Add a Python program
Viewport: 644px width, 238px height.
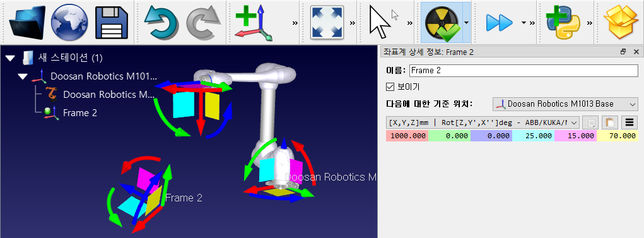tap(563, 23)
